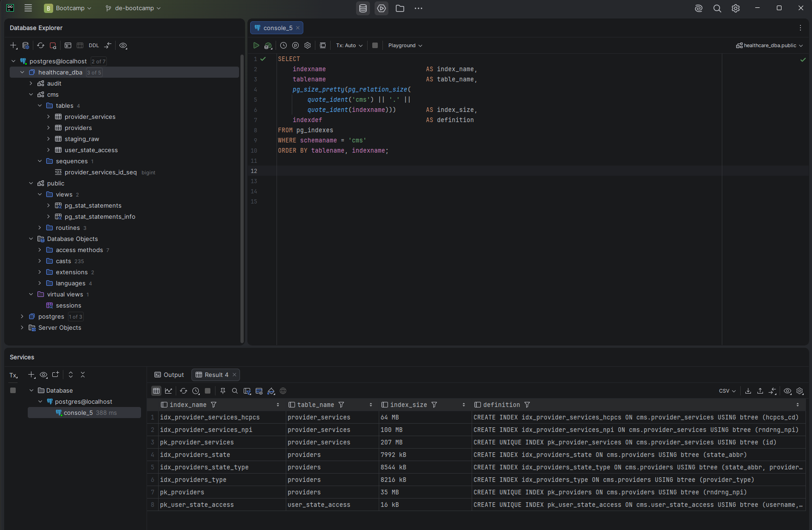Open query console icon in Database Explorer toolbar
812x530 pixels.
coord(68,45)
